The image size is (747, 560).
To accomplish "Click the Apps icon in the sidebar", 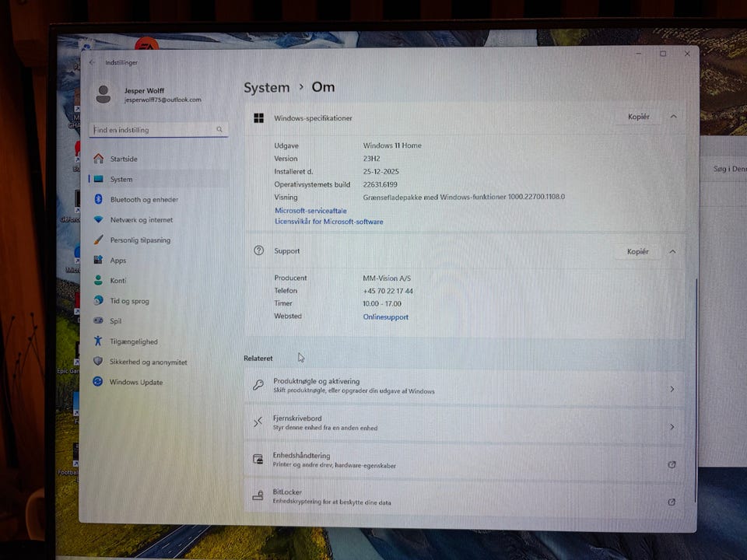I will pyautogui.click(x=99, y=260).
